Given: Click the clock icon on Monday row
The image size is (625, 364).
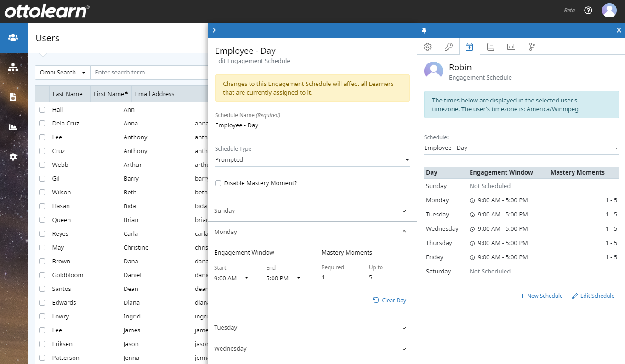Looking at the screenshot, I should pos(472,200).
